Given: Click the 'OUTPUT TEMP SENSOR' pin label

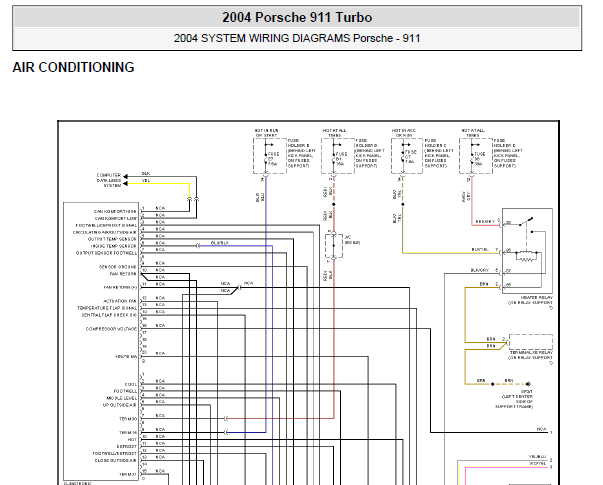Looking at the screenshot, I should pos(112,239).
